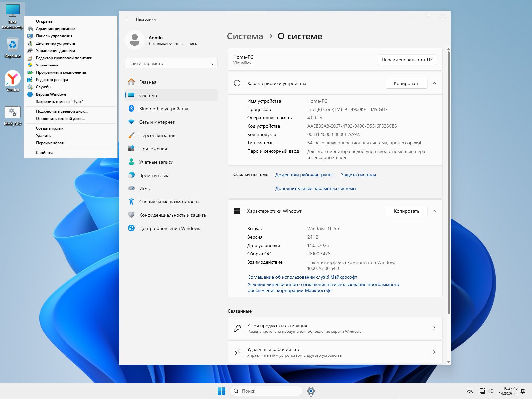Choose Панель управления in the context menu
Screen dimensions: 532x399
pyautogui.click(x=71, y=36)
